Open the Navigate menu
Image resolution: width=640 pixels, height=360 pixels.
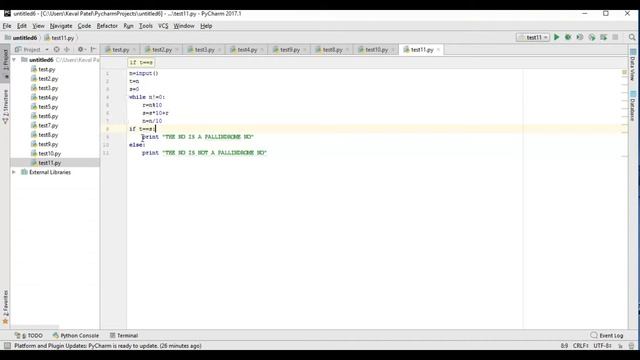coord(61,26)
